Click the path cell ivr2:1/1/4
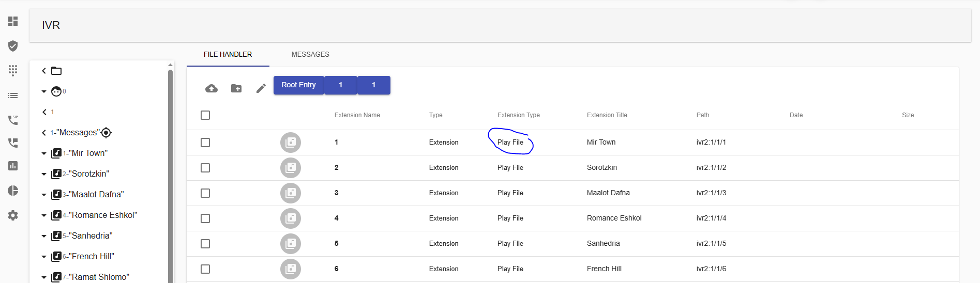The image size is (980, 283). click(x=711, y=218)
